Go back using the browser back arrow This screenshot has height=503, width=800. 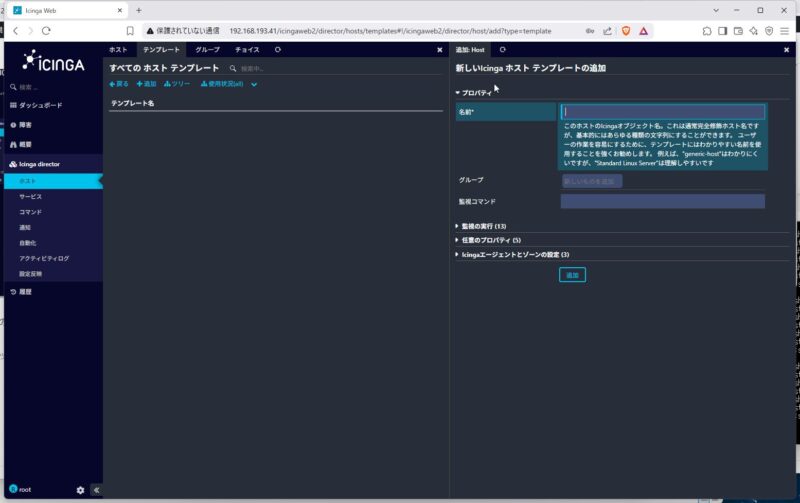16,31
